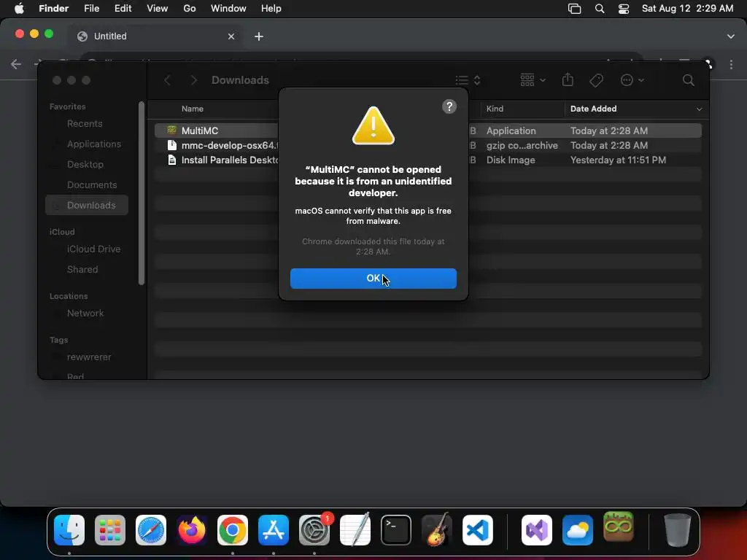This screenshot has height=560, width=747.
Task: Open Recents in Finder sidebar
Action: (85, 124)
